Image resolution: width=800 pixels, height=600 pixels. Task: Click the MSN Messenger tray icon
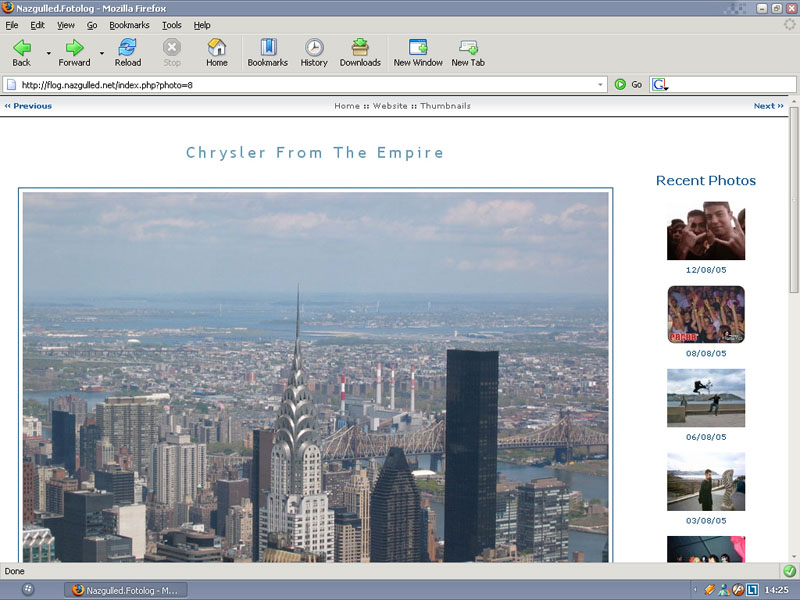(724, 590)
